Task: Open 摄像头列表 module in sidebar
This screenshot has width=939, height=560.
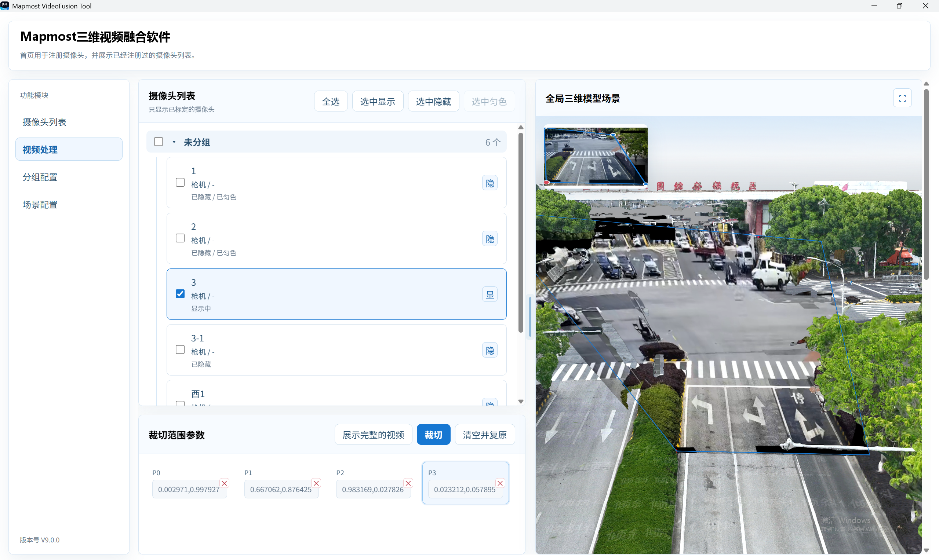Action: tap(69, 122)
